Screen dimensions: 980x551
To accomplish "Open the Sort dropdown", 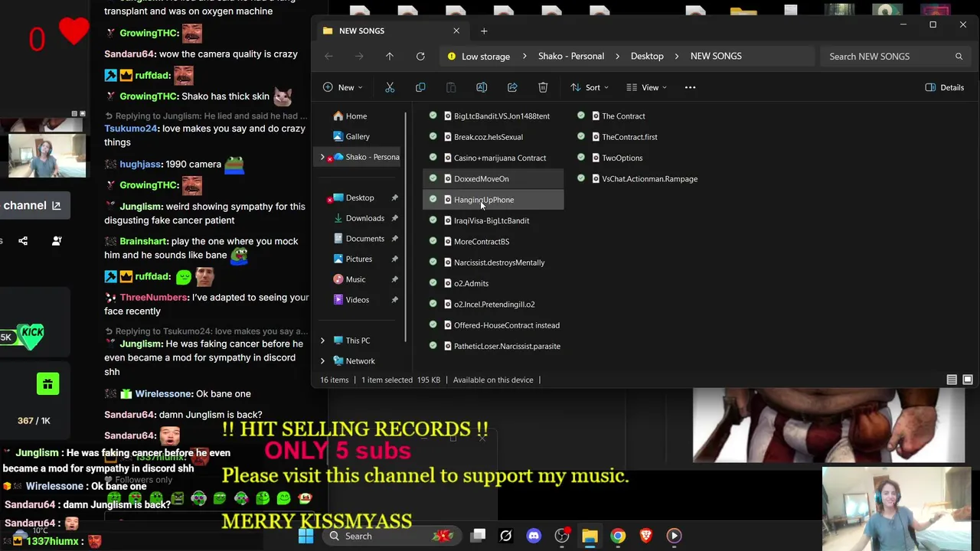I will click(x=591, y=87).
